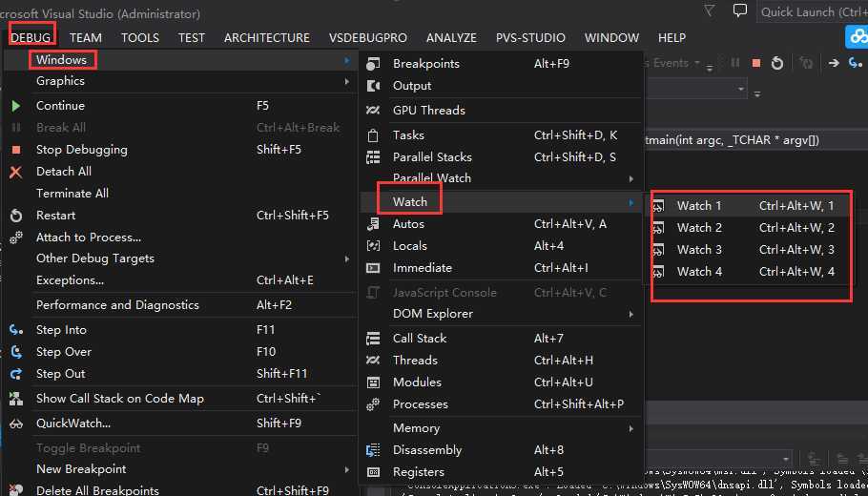The width and height of the screenshot is (868, 496).
Task: Expand the Watch submenu
Action: [x=631, y=203]
